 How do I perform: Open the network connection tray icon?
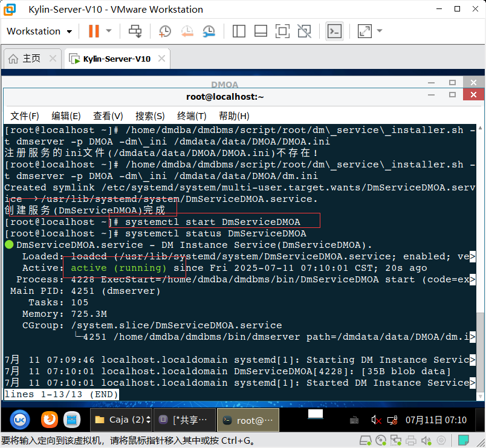(392, 420)
